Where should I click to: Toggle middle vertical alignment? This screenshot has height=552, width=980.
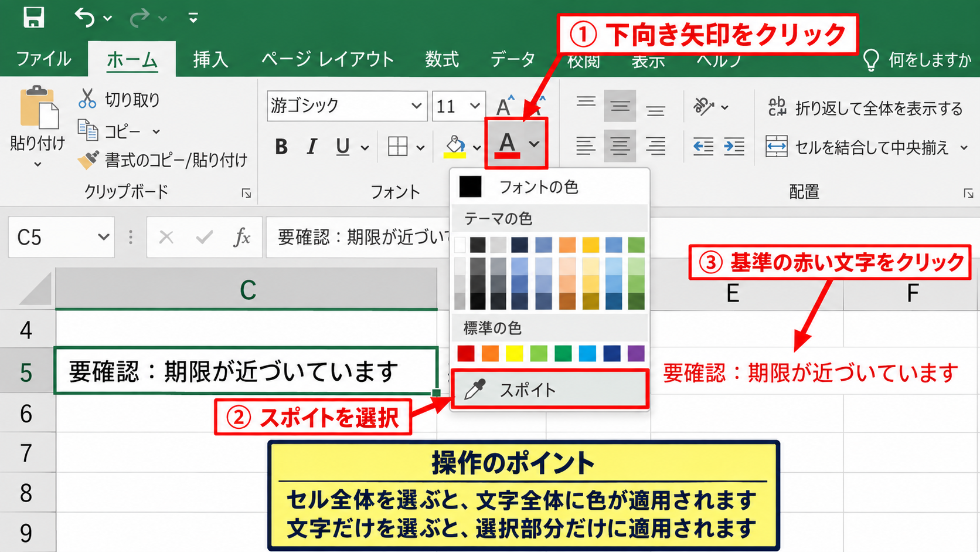pyautogui.click(x=620, y=106)
